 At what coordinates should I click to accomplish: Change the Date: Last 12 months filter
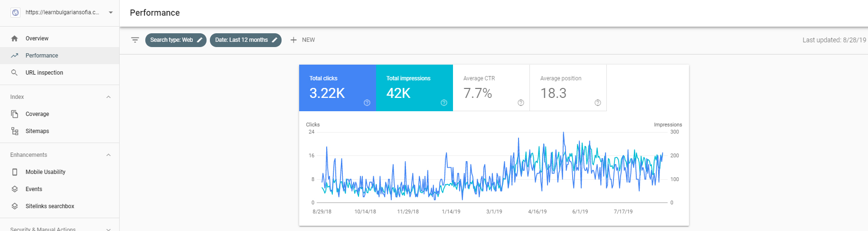click(245, 40)
